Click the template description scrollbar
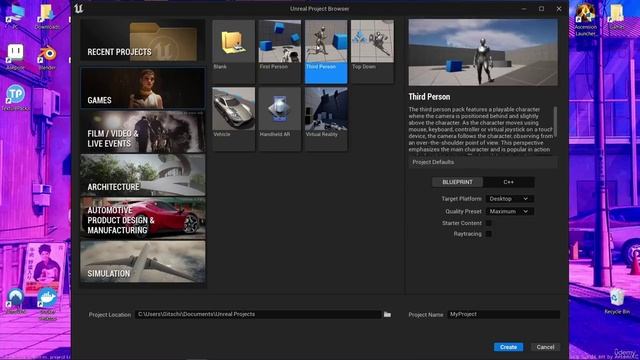 click(x=555, y=122)
